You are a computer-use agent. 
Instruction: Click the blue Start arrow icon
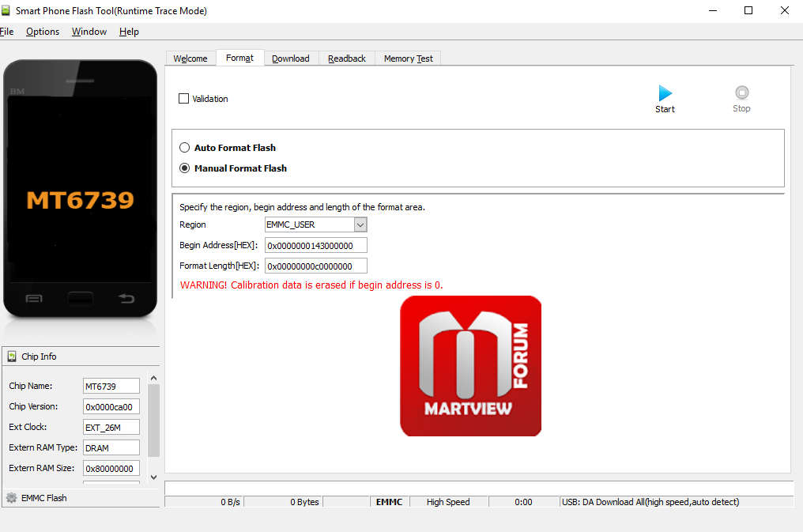[665, 93]
